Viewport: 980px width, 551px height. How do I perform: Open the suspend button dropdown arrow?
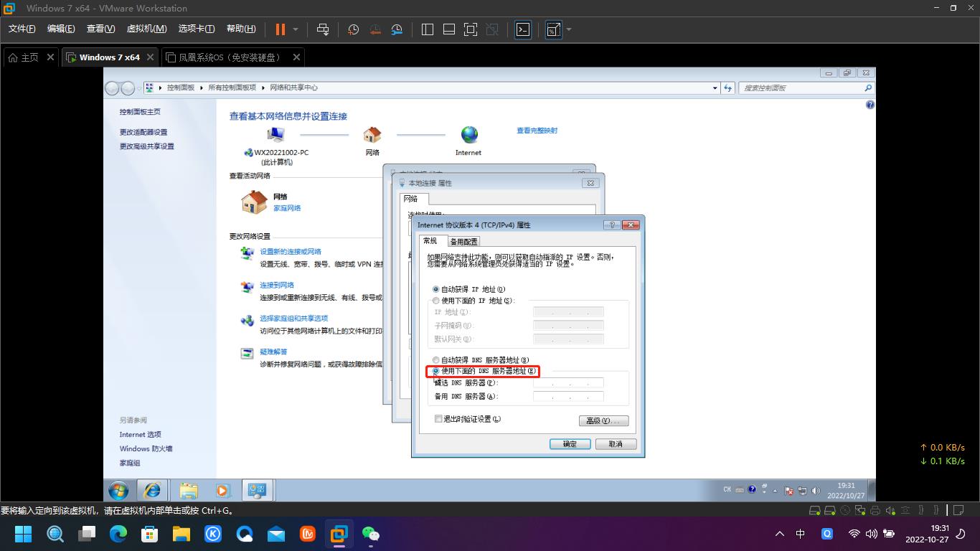coord(294,29)
